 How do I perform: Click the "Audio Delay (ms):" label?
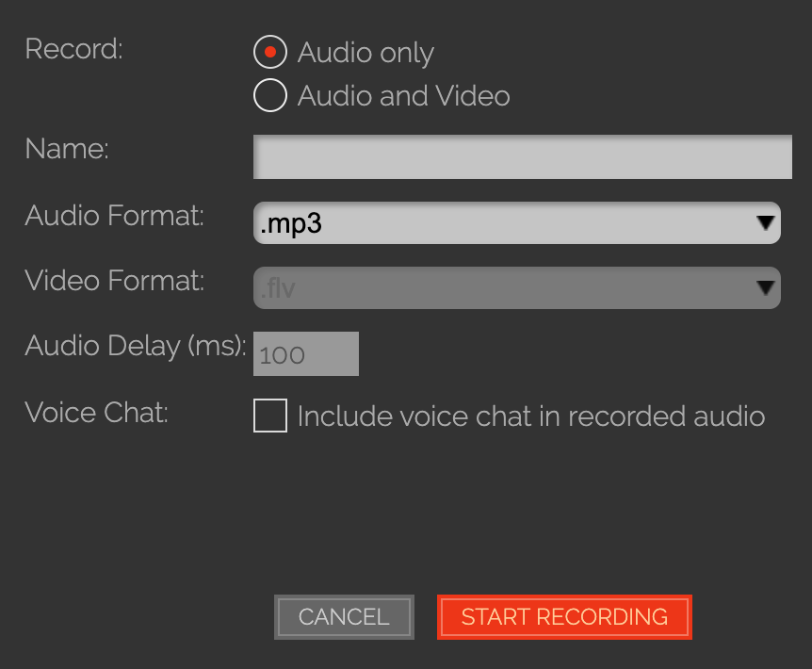tap(136, 346)
